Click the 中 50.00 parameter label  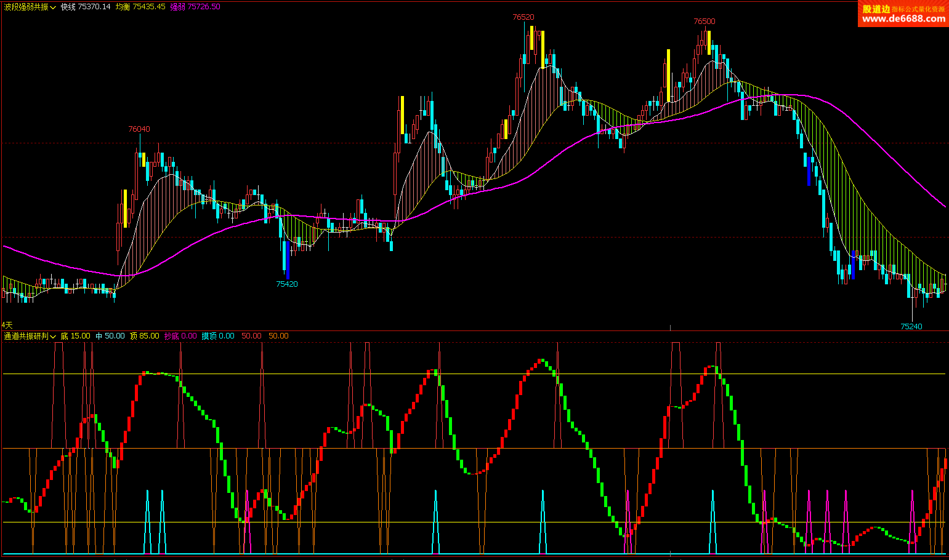coord(110,336)
